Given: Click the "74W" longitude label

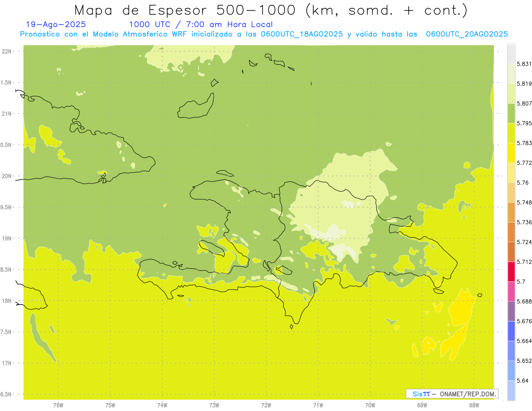Looking at the screenshot, I should click(162, 405).
